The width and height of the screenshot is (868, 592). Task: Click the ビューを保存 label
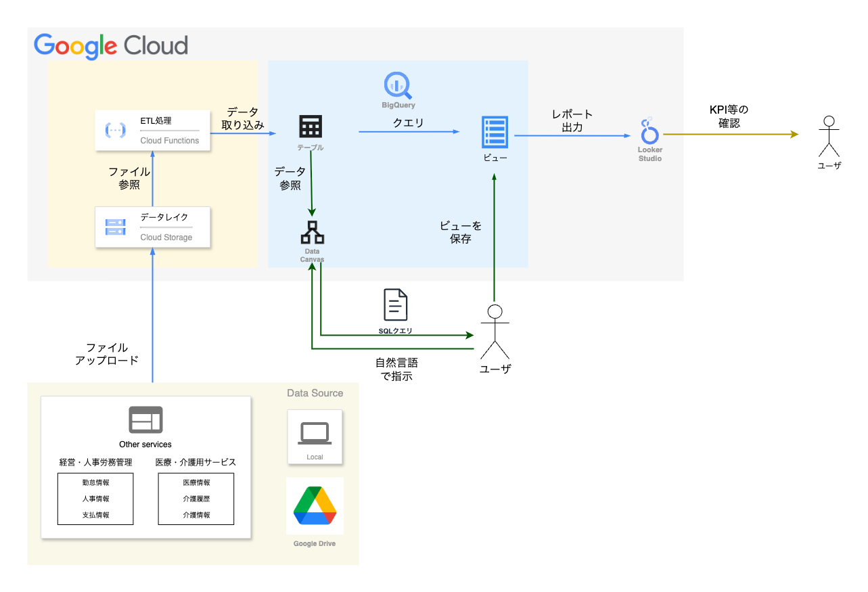(461, 232)
